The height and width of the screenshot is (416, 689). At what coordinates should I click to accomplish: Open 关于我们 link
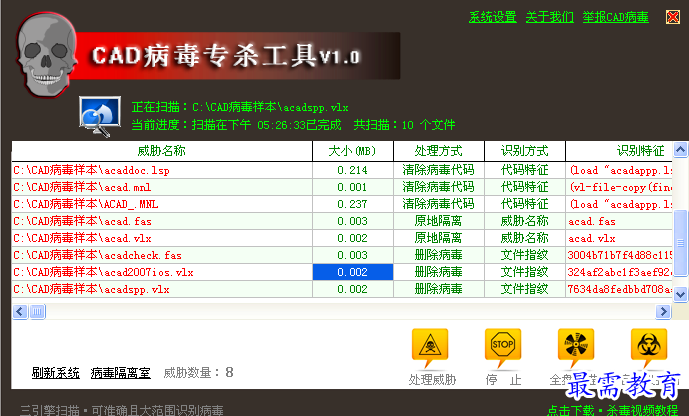[x=550, y=17]
